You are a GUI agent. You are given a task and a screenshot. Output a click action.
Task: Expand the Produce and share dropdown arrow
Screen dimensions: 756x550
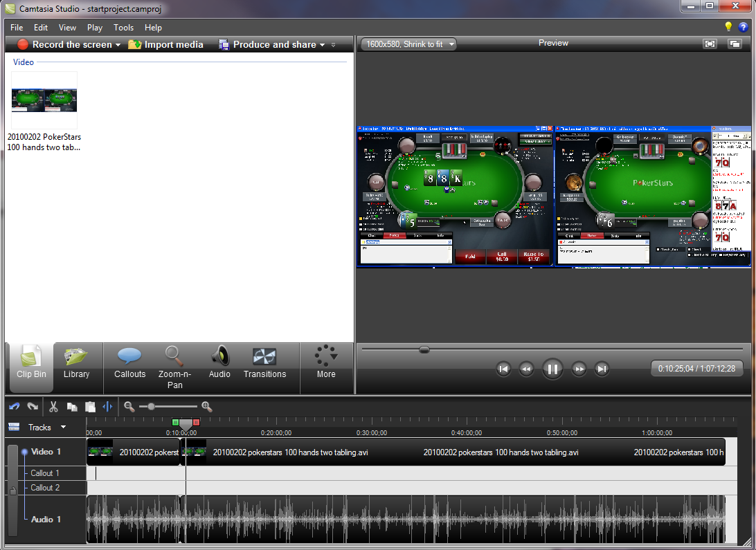tap(322, 45)
